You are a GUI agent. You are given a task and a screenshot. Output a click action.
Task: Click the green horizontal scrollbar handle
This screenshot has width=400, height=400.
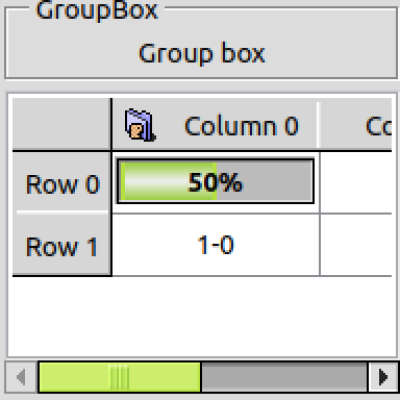[120, 377]
